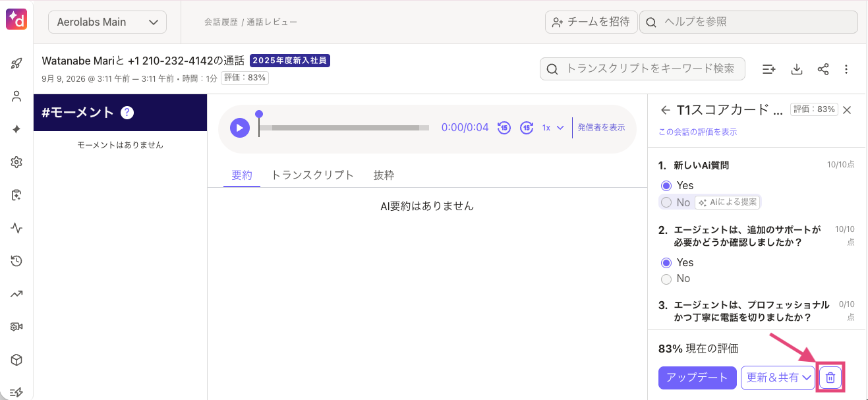
Task: Click the 発信者を表示 link
Action: pyautogui.click(x=601, y=127)
